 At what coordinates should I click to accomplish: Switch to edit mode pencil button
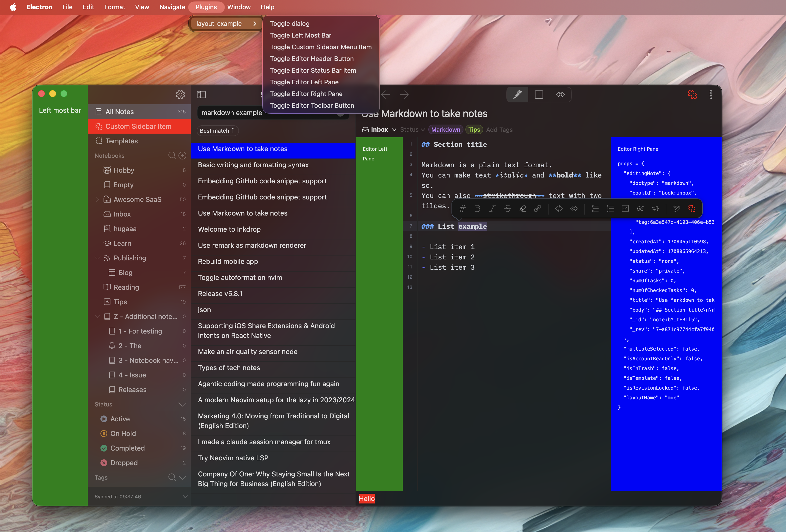tap(517, 95)
